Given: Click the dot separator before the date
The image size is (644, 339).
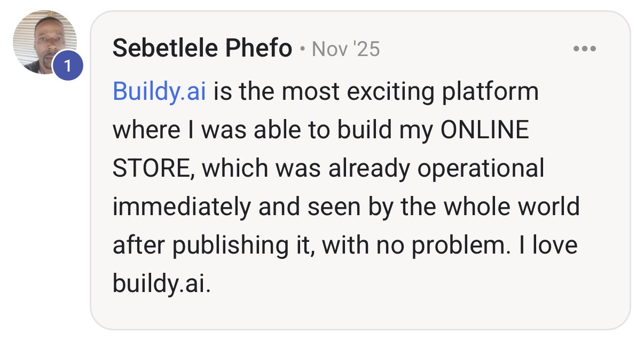Looking at the screenshot, I should click(x=302, y=50).
